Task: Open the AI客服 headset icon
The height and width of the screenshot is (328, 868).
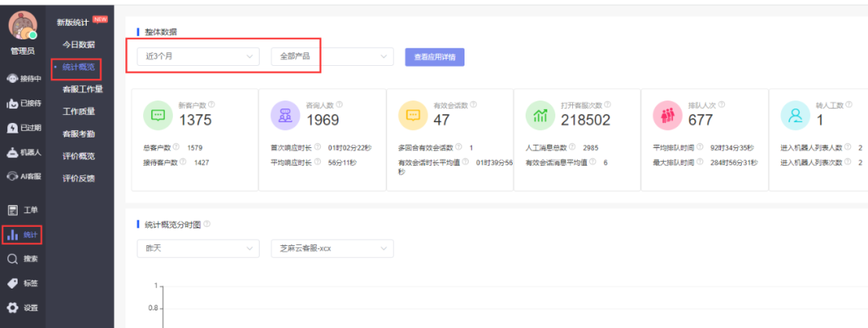Action: click(12, 176)
